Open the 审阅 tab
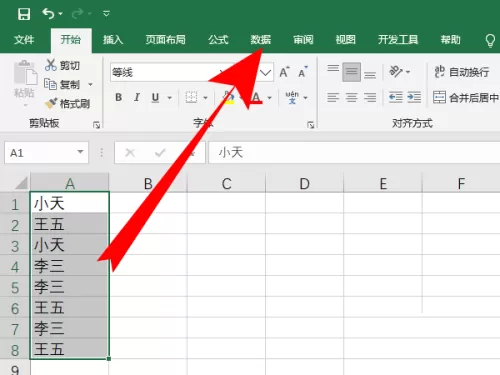 (303, 40)
